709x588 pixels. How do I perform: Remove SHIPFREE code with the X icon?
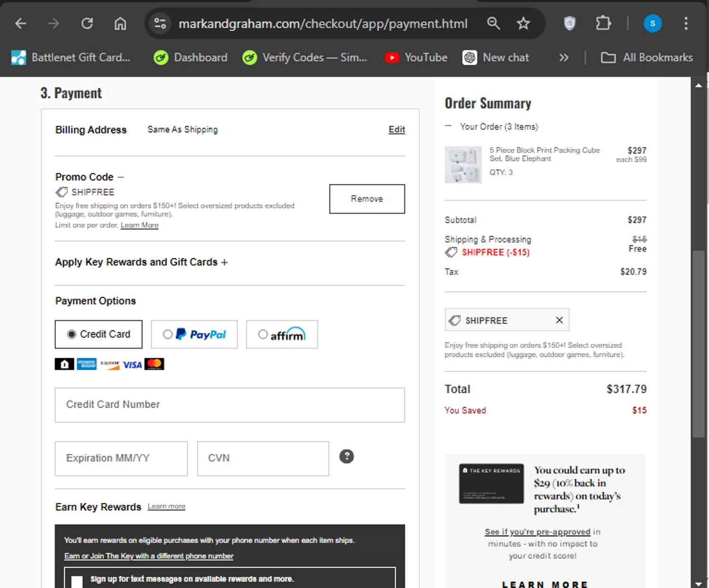(559, 320)
